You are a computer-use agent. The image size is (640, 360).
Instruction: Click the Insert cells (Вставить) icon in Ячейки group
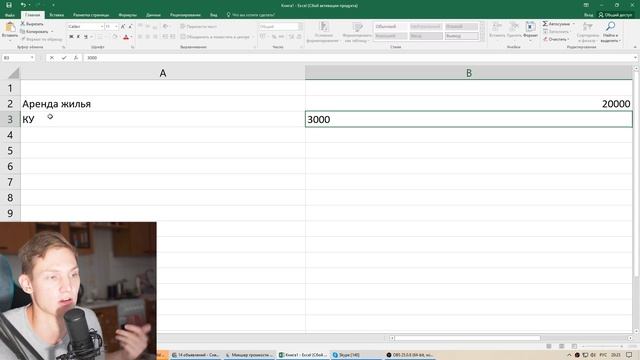497,27
